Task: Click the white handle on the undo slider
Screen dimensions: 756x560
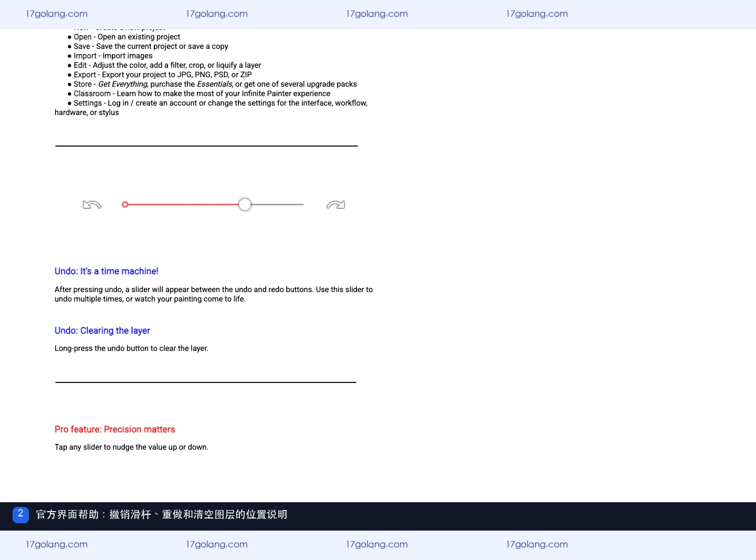Action: [x=245, y=204]
